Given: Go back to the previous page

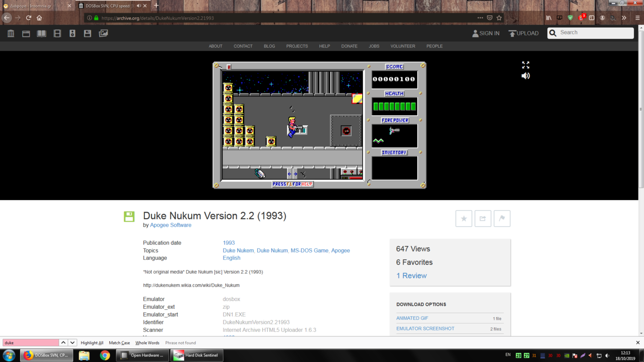Looking at the screenshot, I should point(7,18).
